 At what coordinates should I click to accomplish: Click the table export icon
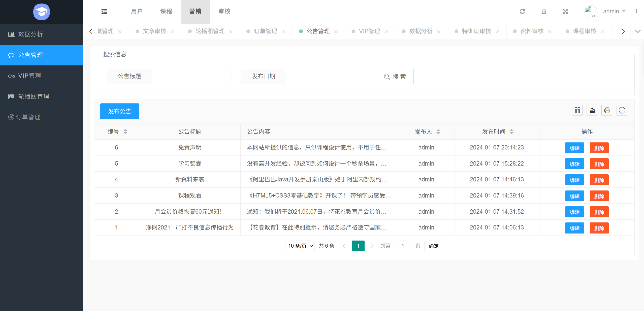[592, 110]
